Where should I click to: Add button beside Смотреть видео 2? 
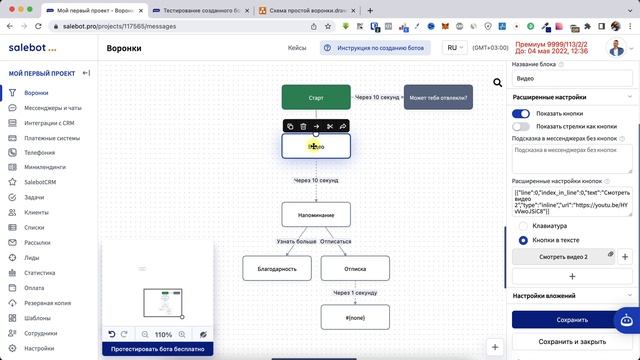[625, 257]
